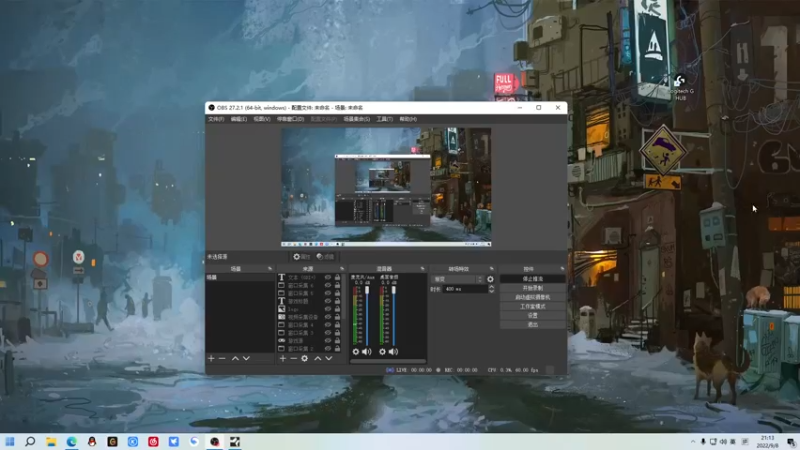This screenshot has height=450, width=800.
Task: Remove the selected scene with the minus icon
Action: (x=222, y=359)
